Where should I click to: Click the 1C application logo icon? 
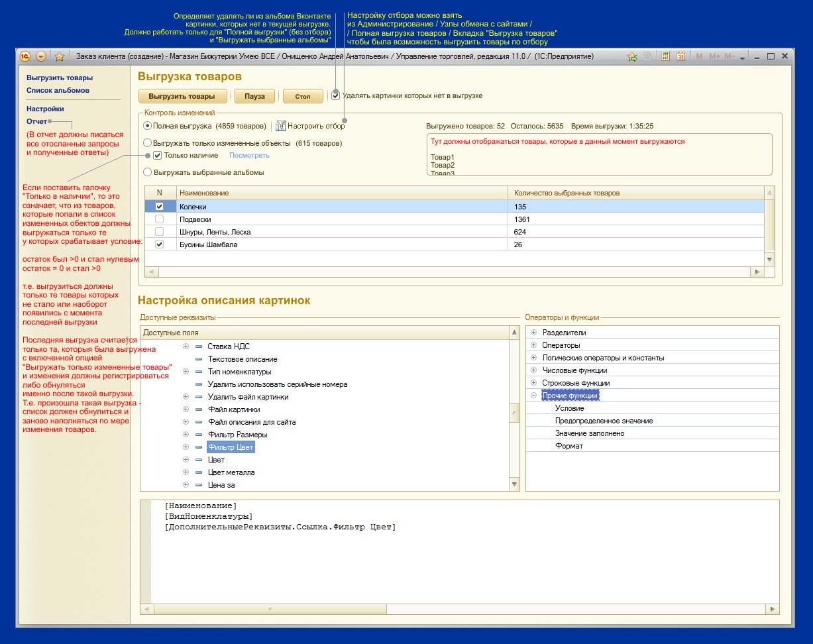(x=25, y=56)
